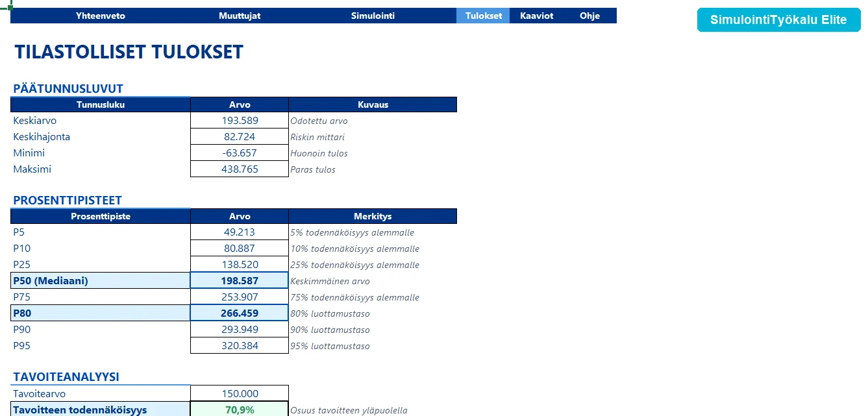Image resolution: width=868 pixels, height=416 pixels.
Task: Click the Riskin mittari description
Action: pyautogui.click(x=317, y=137)
